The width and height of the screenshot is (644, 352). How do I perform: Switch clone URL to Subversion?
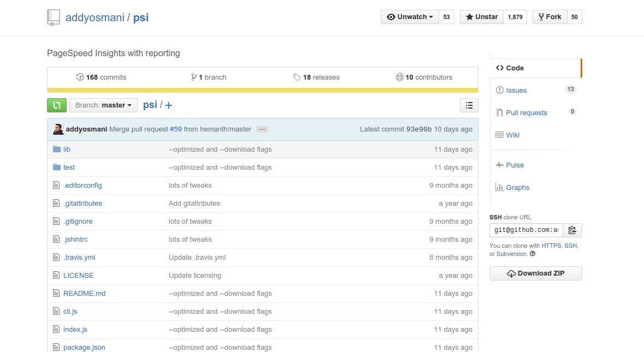click(x=511, y=254)
